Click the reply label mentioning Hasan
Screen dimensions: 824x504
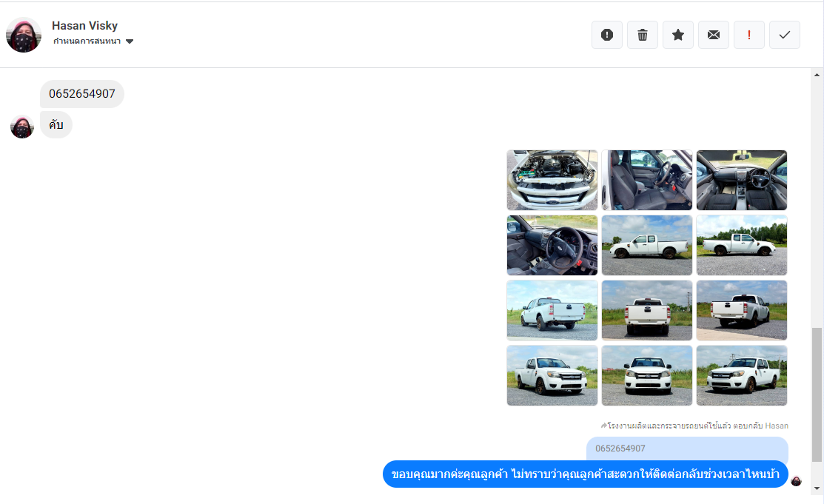pyautogui.click(x=694, y=426)
